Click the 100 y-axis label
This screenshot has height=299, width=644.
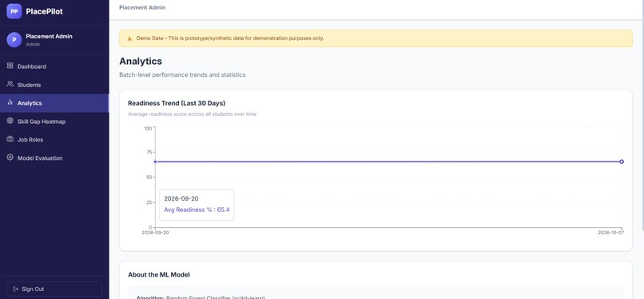[148, 129]
